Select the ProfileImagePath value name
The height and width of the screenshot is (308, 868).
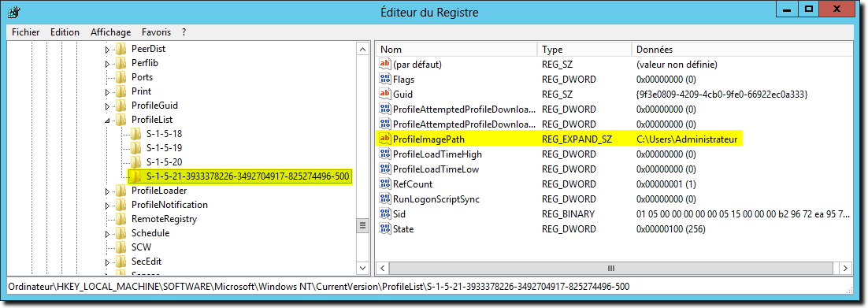coord(429,139)
